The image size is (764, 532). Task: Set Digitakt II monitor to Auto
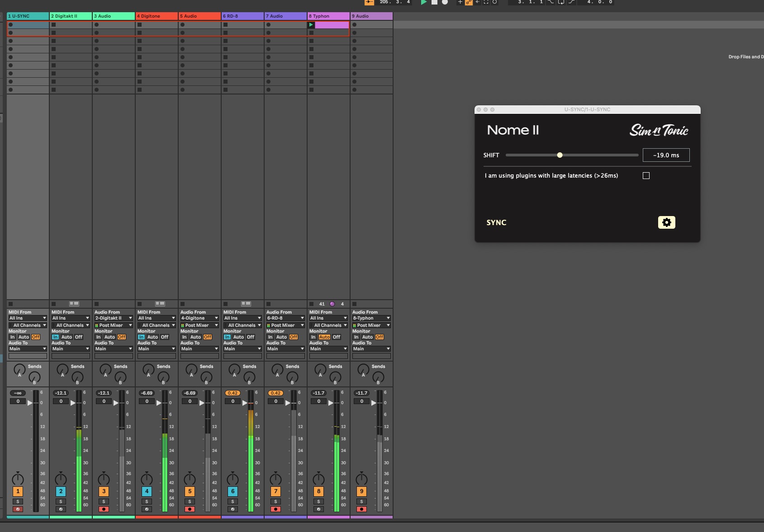(66, 337)
